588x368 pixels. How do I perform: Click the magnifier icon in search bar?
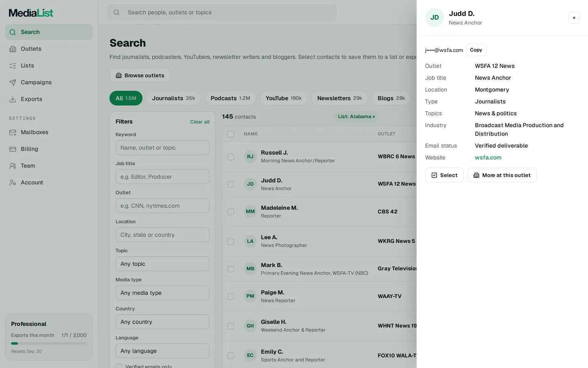click(x=116, y=12)
